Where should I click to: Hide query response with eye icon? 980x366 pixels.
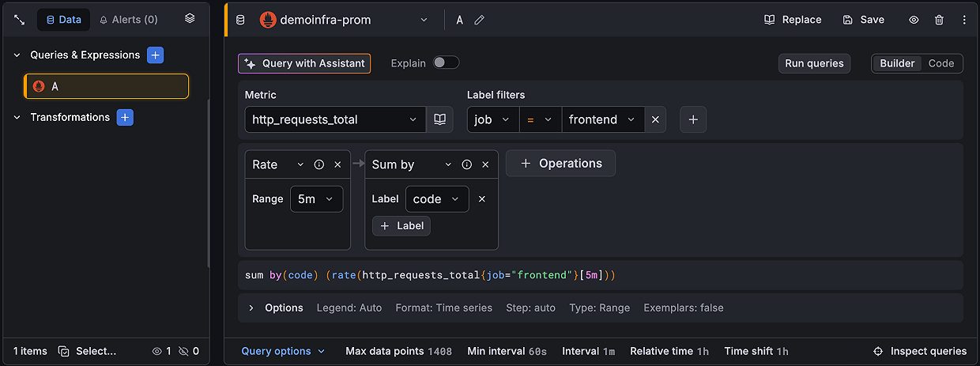click(914, 20)
